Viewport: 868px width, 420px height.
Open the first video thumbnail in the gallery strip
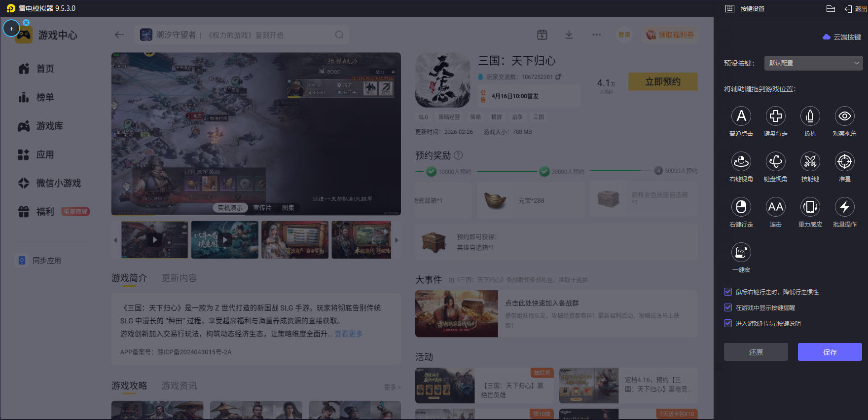(154, 240)
